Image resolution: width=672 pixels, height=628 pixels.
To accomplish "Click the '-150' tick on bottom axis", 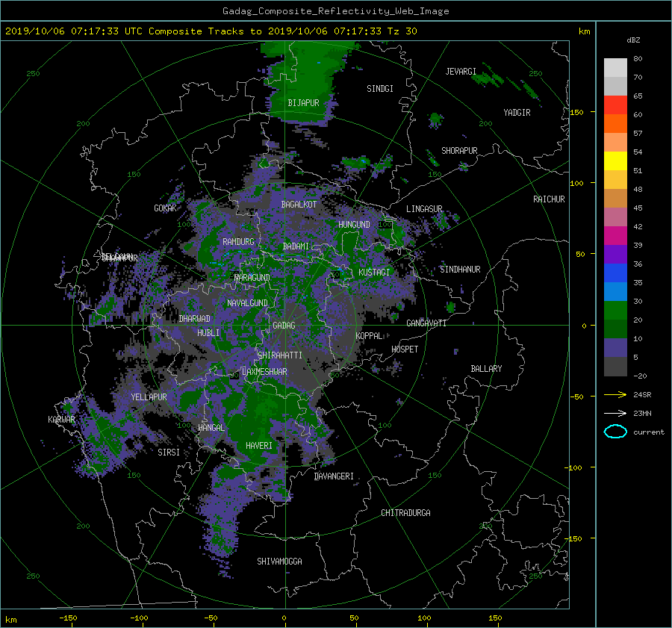I will pos(68,618).
